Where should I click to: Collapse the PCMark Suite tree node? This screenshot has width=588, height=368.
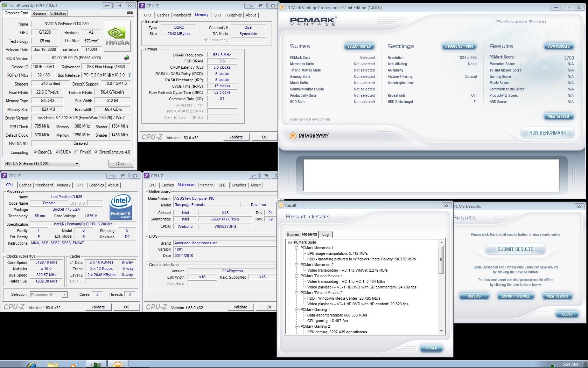290,242
